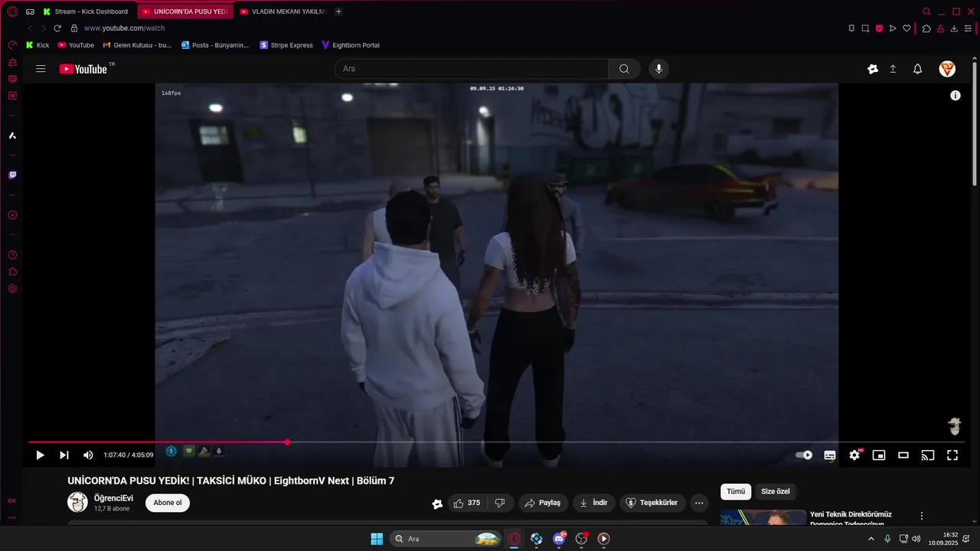Subscribe with Abone ol button
980x551 pixels.
(x=168, y=503)
